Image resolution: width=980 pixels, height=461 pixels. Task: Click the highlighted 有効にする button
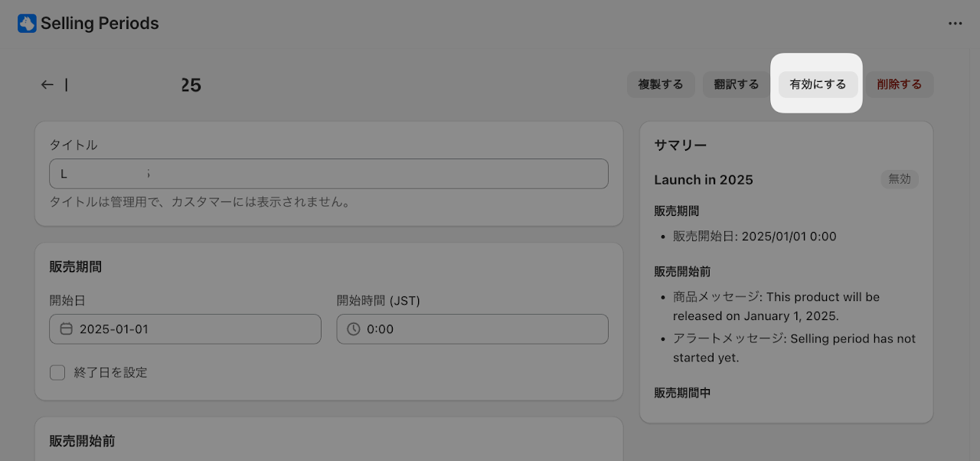tap(818, 85)
